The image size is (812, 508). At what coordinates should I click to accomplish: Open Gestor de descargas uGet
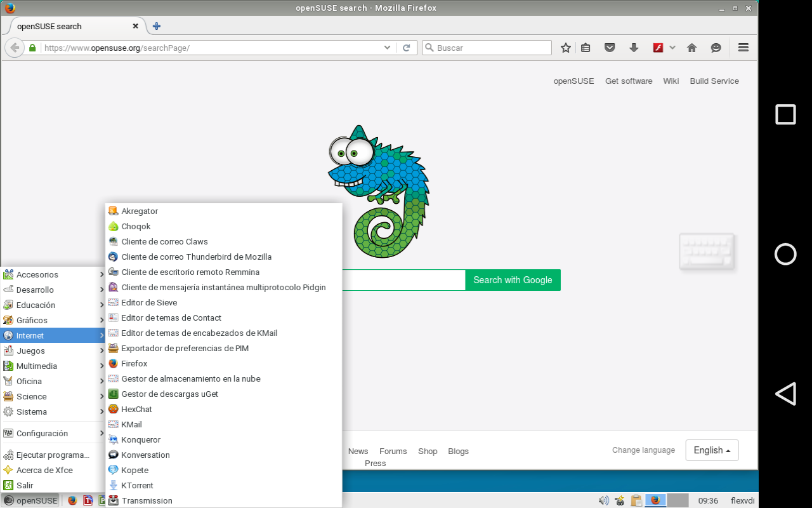[x=223, y=394]
